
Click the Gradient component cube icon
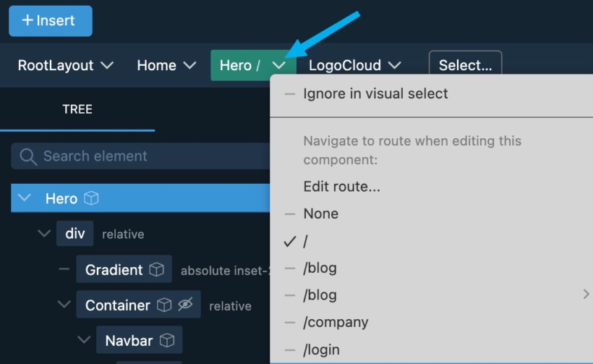(x=157, y=270)
